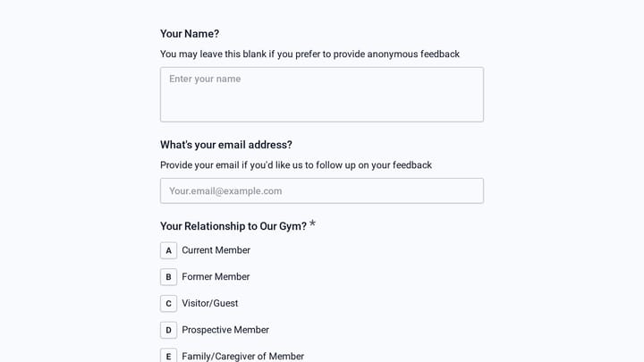644x362 pixels.
Task: Click the letter E key badge
Action: click(x=168, y=356)
